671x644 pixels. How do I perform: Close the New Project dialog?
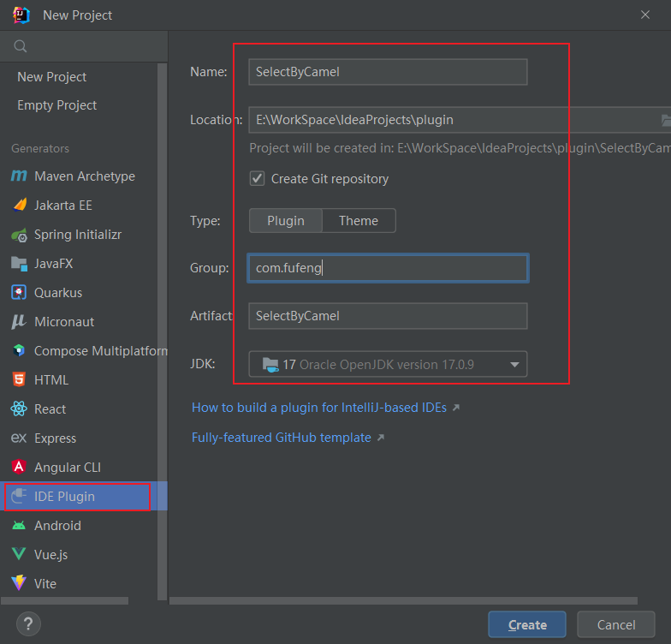click(645, 15)
